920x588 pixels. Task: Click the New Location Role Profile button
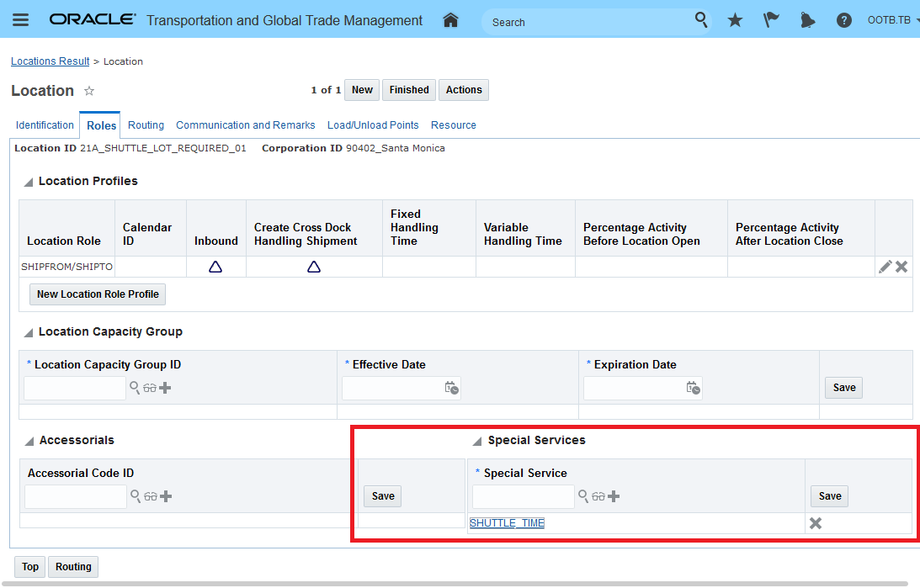pos(98,294)
